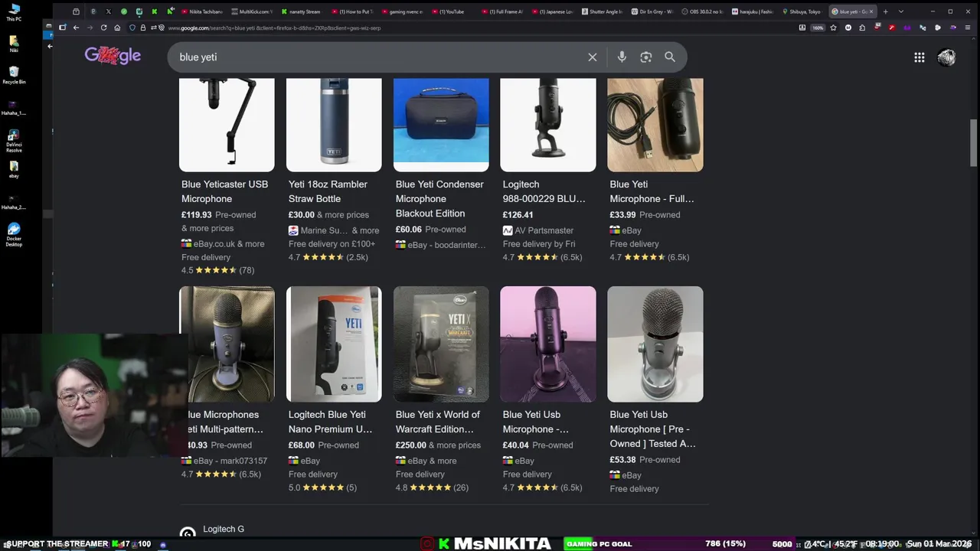Click the AV Partsmaster seller name
980x551 pixels.
click(544, 230)
